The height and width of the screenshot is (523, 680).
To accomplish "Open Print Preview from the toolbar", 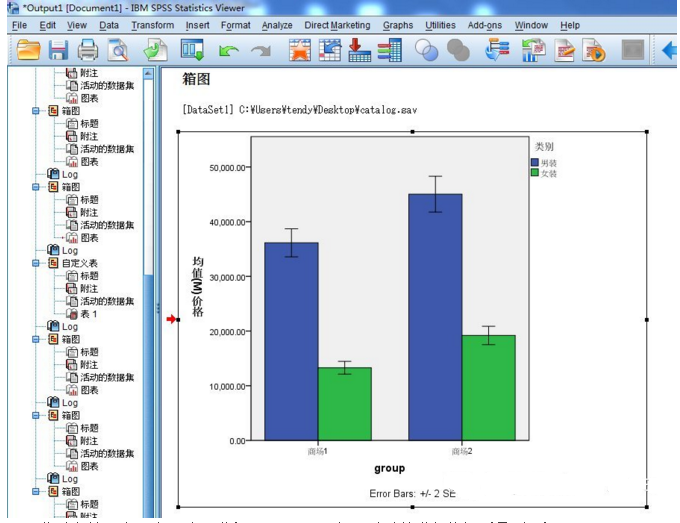I will [x=118, y=49].
